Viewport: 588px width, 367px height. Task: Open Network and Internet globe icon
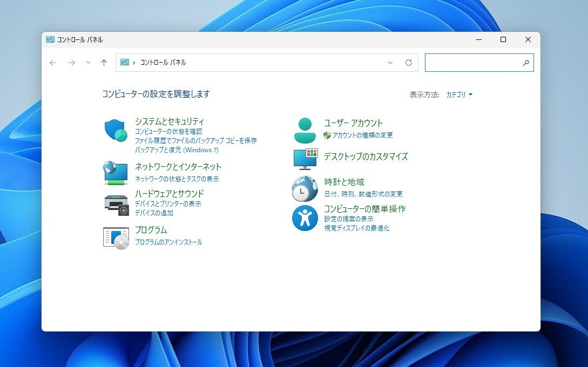coord(116,173)
